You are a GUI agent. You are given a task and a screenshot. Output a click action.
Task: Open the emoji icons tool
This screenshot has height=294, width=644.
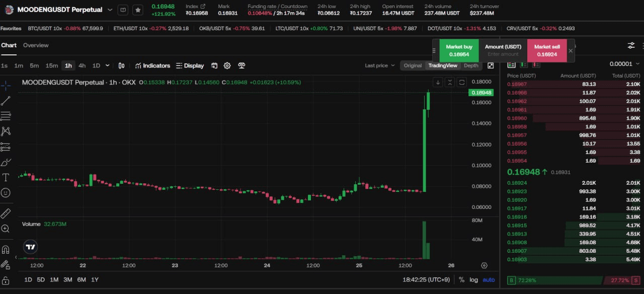(6, 192)
